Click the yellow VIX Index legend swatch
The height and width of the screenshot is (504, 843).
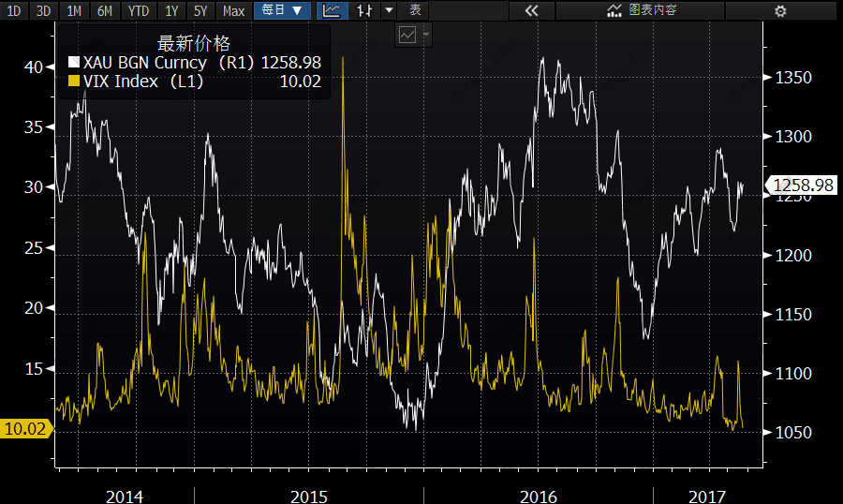pyautogui.click(x=74, y=82)
